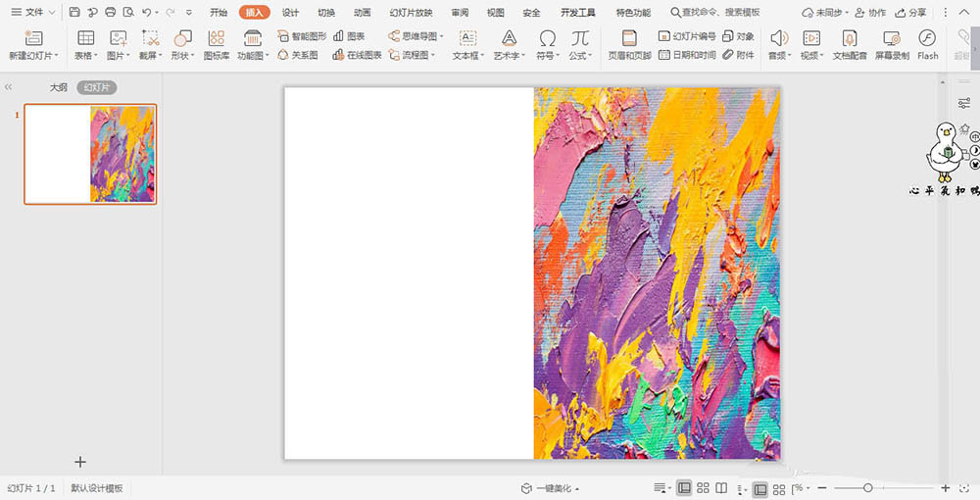980x500 pixels.
Task: Click the 分享 share button
Action: (910, 13)
